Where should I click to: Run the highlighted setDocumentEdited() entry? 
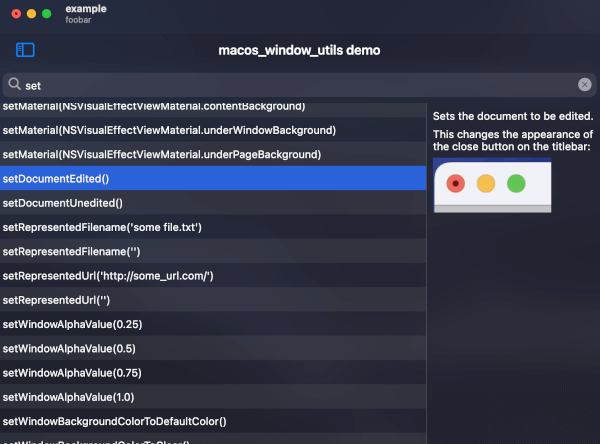(x=213, y=178)
